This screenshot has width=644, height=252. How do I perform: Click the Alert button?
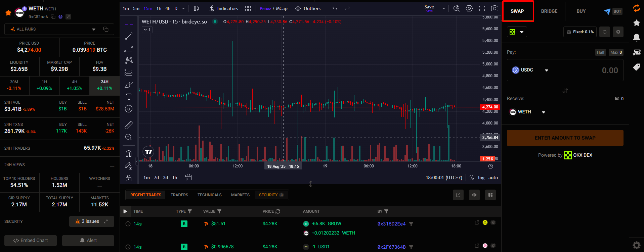click(88, 241)
